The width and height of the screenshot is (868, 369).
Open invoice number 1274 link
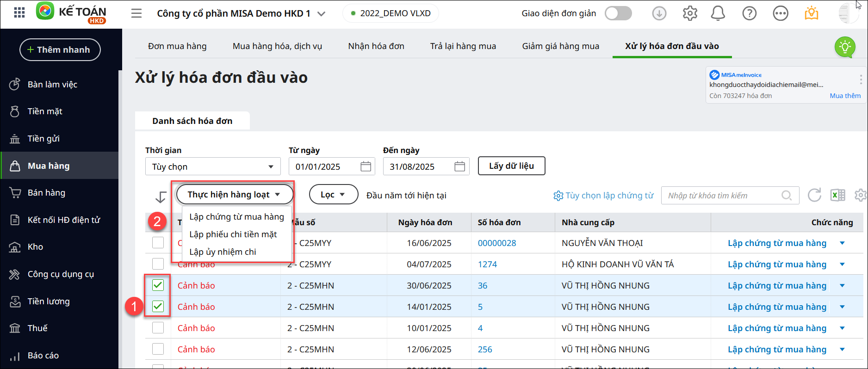click(x=487, y=264)
